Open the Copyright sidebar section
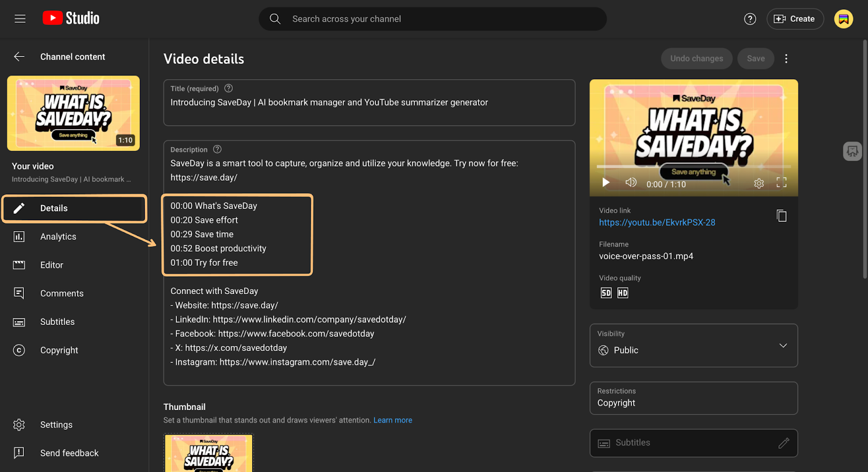The image size is (868, 472). click(59, 350)
